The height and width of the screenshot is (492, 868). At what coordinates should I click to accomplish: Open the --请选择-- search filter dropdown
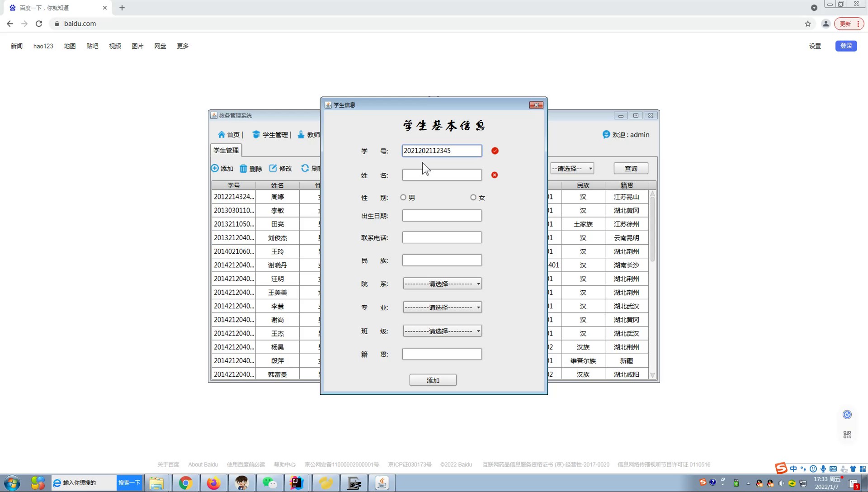pos(572,168)
